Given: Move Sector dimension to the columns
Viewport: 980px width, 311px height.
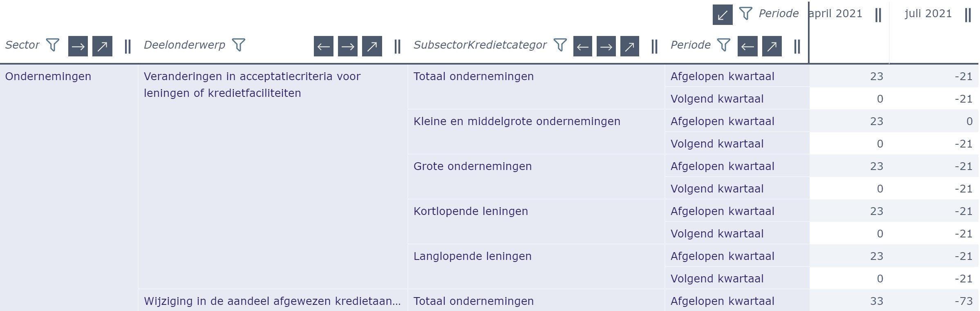Looking at the screenshot, I should point(102,46).
